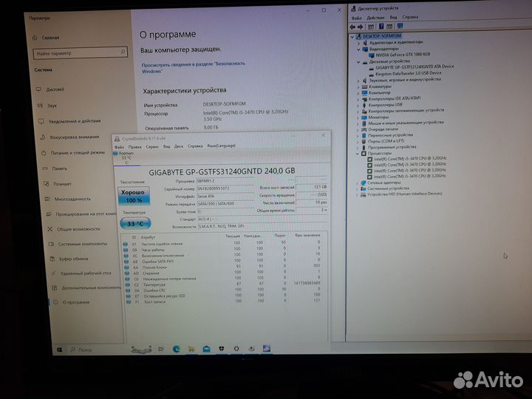Collapse Дисковые устройства node
Screen dimensions: 532x399
(358, 62)
